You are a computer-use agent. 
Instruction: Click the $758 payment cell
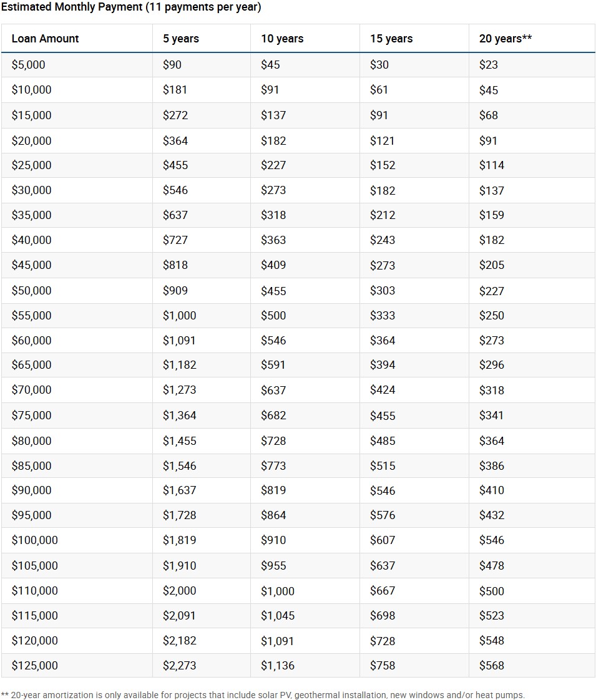click(383, 666)
